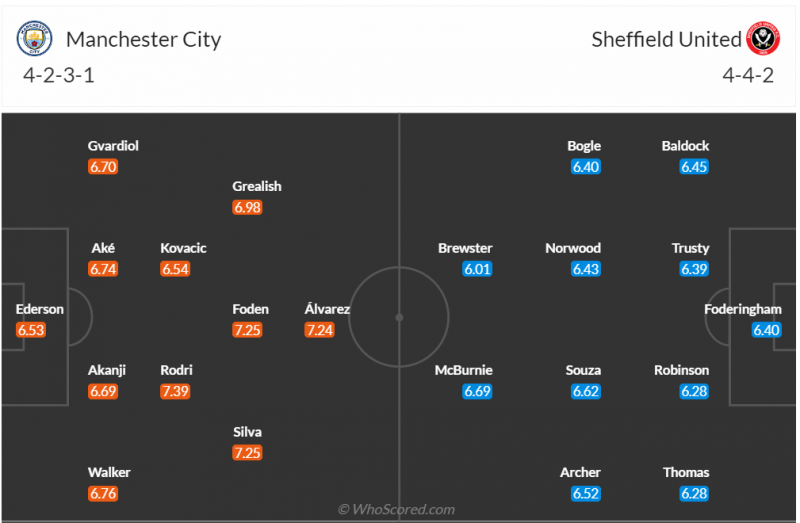The height and width of the screenshot is (523, 800).
Task: Click the WhoScored.com watermark
Action: click(x=396, y=510)
